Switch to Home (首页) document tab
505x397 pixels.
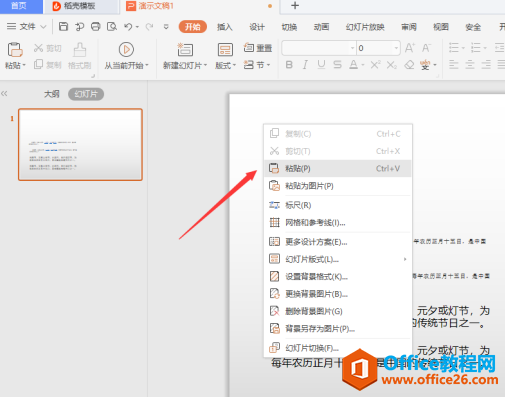point(21,6)
